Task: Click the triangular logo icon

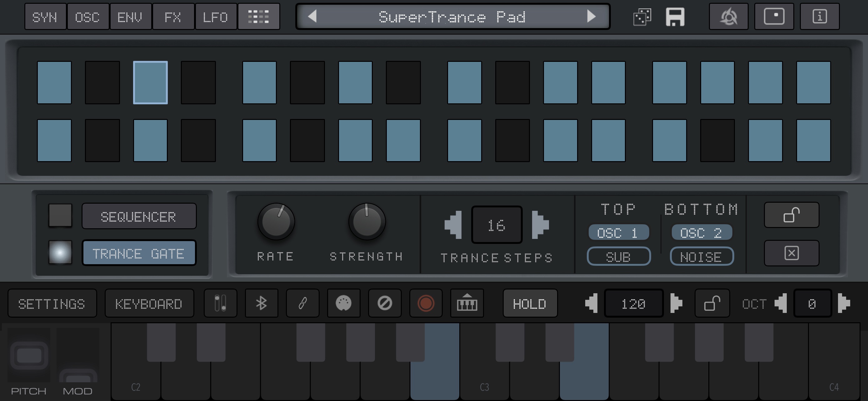Action: 729,17
